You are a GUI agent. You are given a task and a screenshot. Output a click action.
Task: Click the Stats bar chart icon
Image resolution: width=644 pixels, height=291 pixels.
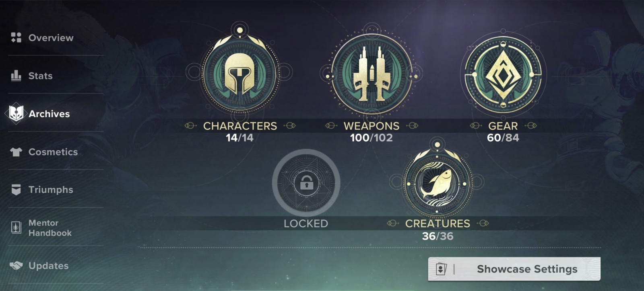(16, 76)
